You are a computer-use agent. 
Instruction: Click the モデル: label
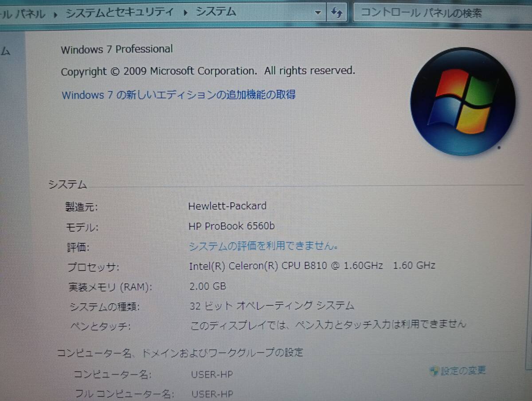click(82, 228)
